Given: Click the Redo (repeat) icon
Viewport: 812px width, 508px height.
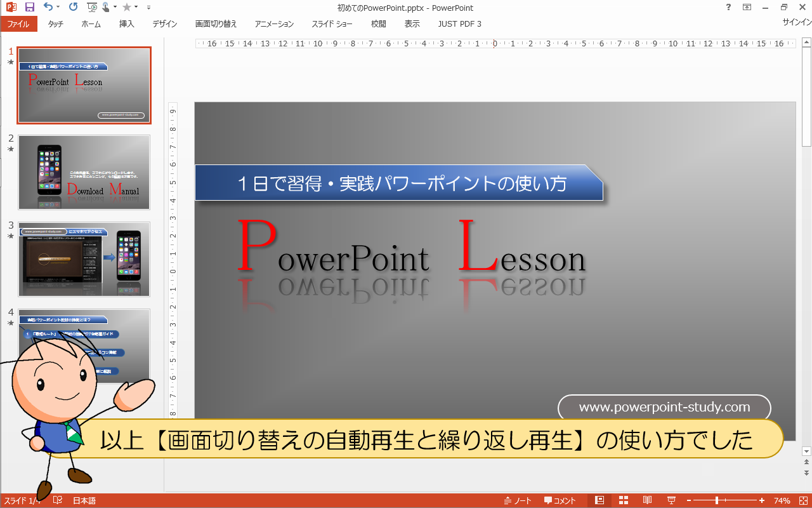Looking at the screenshot, I should click(x=73, y=8).
